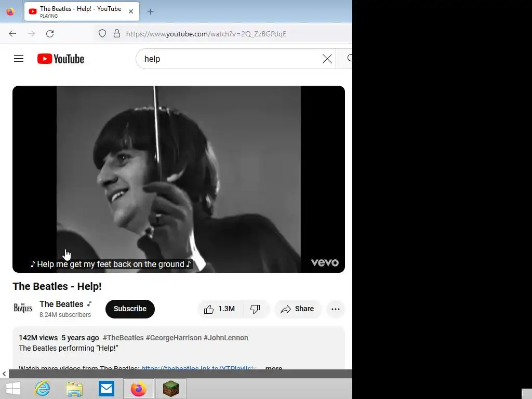Dislike the video with thumbs down
532x399 pixels.
[255, 309]
